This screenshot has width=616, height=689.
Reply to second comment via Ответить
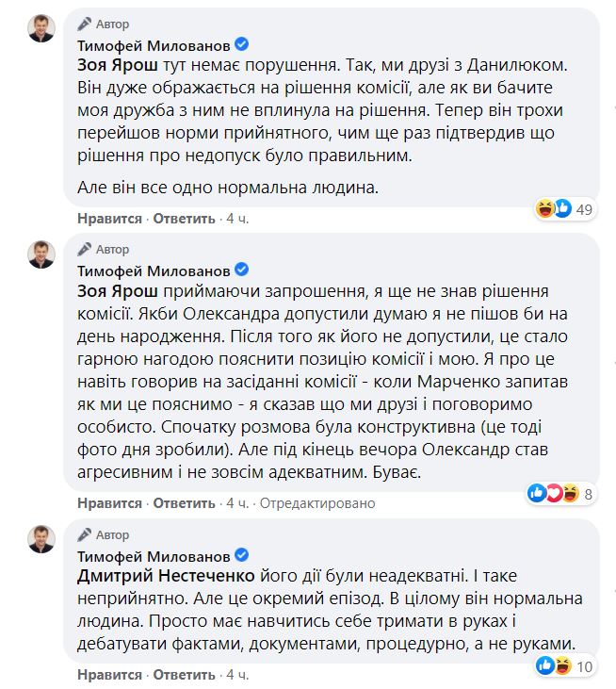point(183,503)
